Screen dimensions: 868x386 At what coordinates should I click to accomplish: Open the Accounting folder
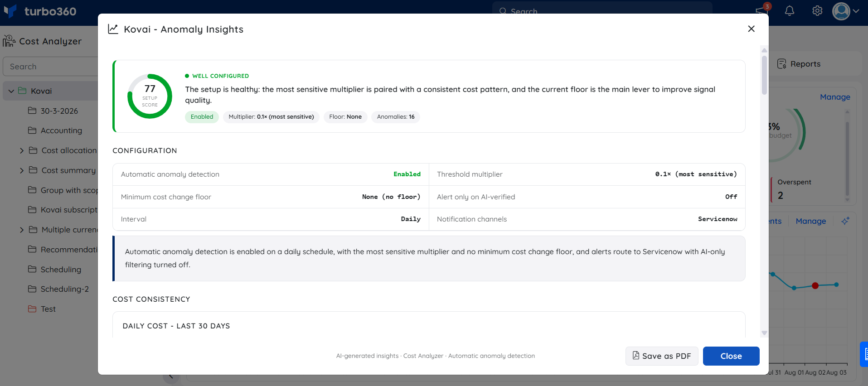tap(61, 130)
